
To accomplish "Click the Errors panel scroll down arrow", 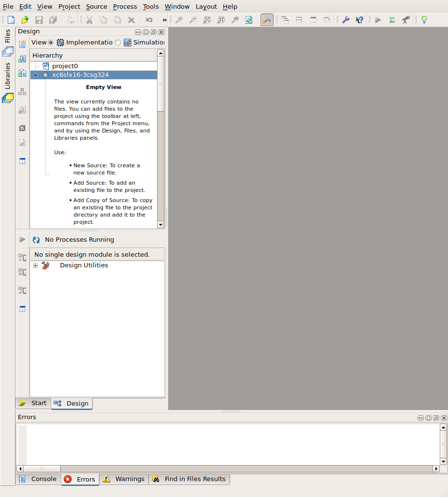I will coord(443,462).
